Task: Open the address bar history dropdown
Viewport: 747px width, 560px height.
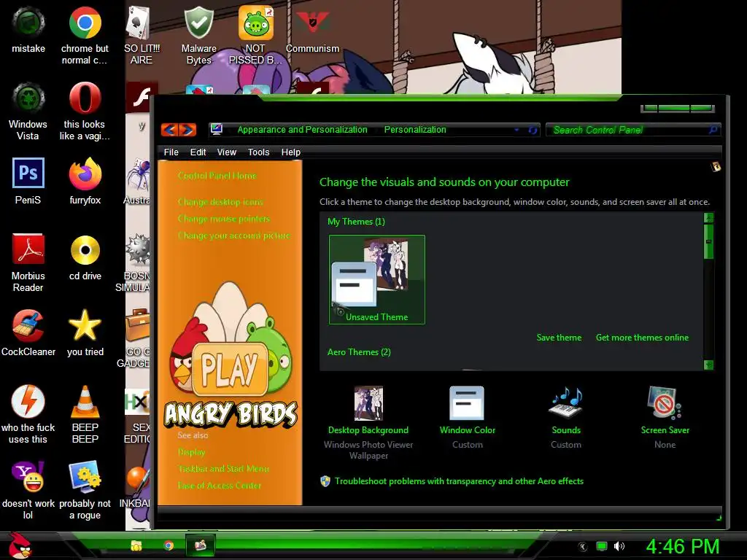Action: click(516, 130)
